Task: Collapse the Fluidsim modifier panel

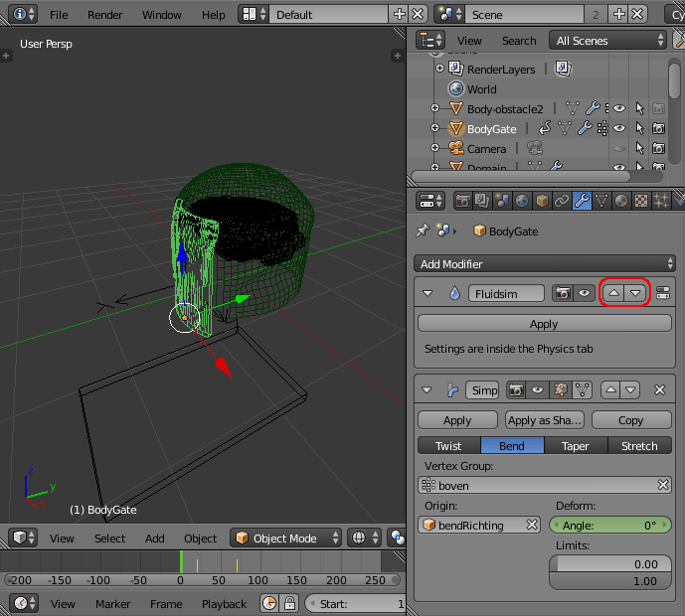Action: [428, 293]
